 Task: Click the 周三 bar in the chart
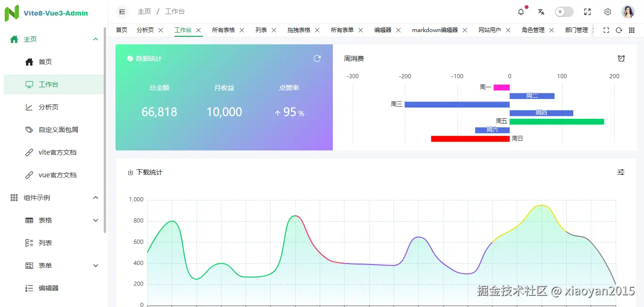[457, 105]
